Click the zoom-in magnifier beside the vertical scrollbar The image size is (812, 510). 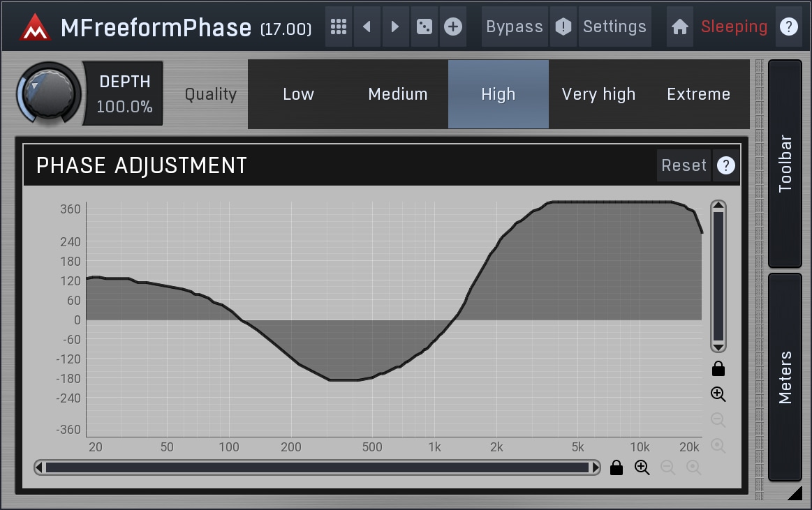pyautogui.click(x=718, y=394)
